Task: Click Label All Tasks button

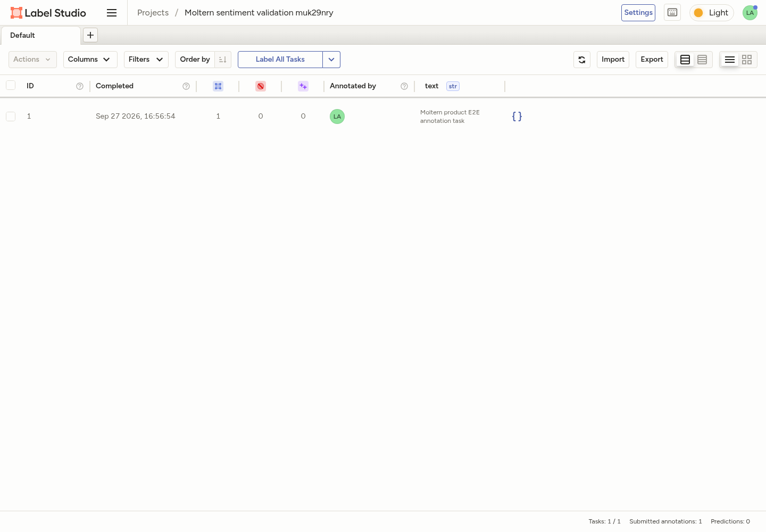Action: point(280,60)
